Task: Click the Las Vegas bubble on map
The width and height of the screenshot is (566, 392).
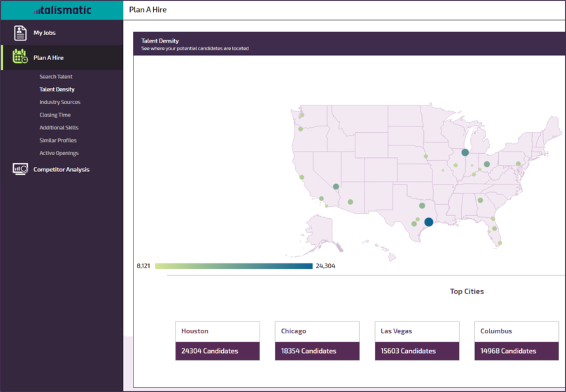Action: [336, 187]
